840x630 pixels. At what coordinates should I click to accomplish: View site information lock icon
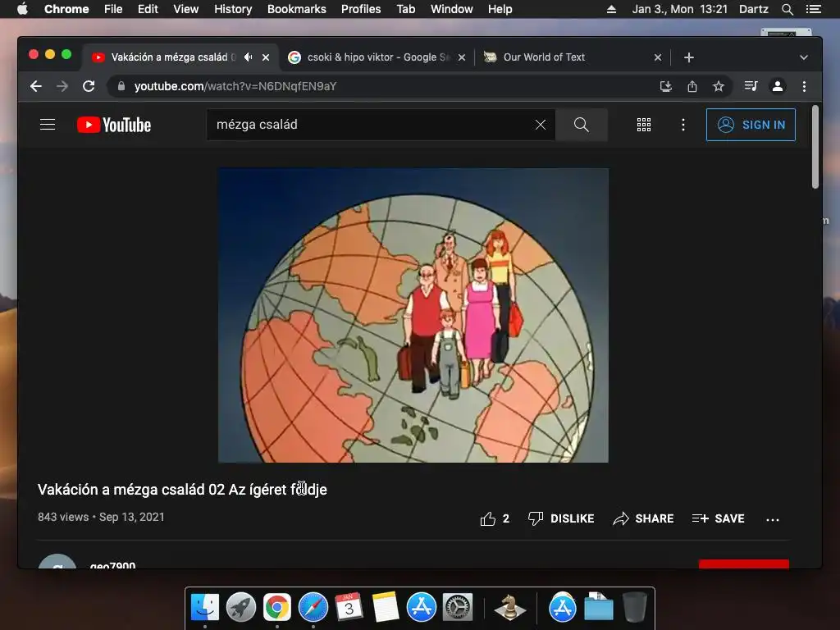coord(121,86)
